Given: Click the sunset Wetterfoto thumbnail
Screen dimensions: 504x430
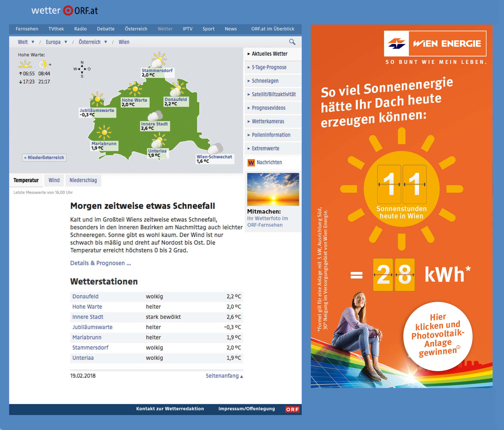Looking at the screenshot, I should 273,189.
